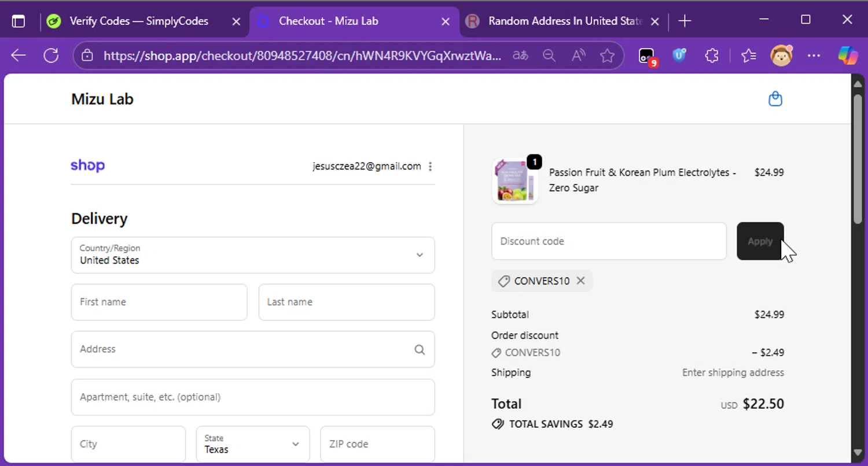Click the Enter shipping address text

point(733,372)
